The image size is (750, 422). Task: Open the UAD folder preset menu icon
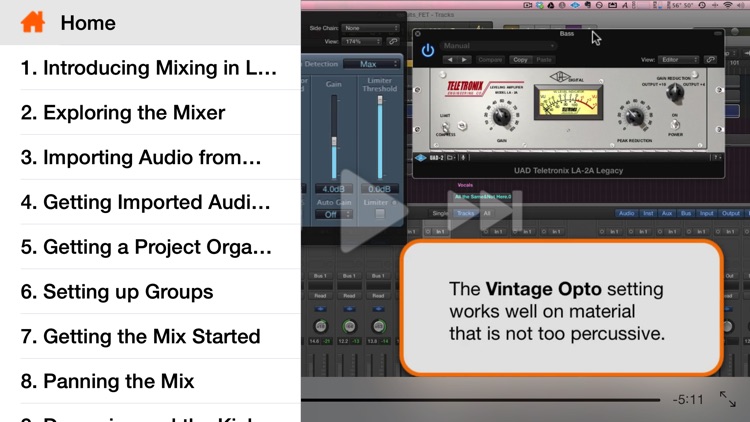(x=451, y=158)
